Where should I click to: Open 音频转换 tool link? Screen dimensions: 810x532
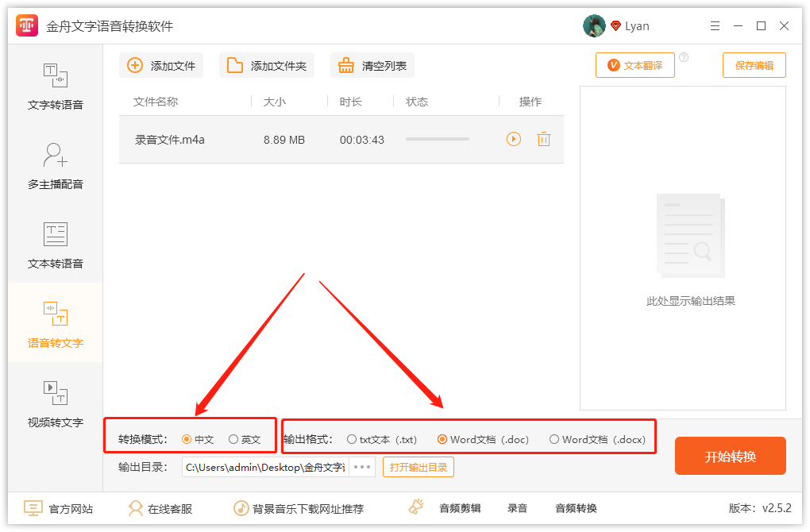click(576, 508)
